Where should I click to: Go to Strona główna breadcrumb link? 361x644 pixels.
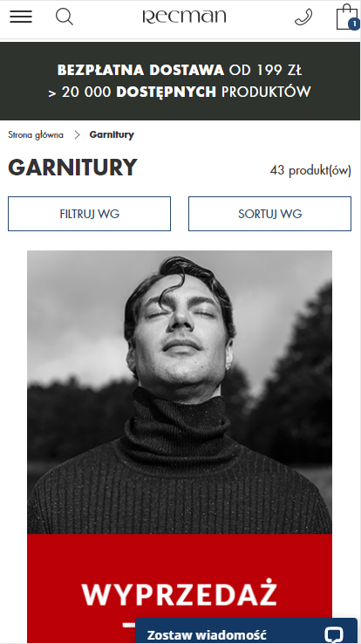pos(36,134)
